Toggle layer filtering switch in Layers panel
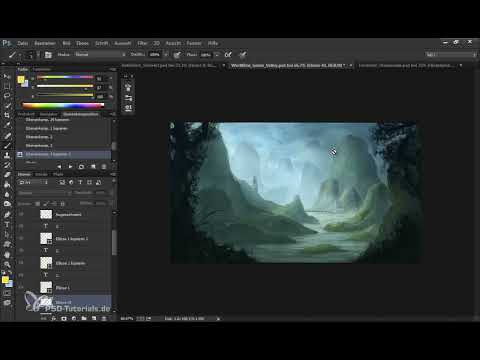 (x=114, y=182)
